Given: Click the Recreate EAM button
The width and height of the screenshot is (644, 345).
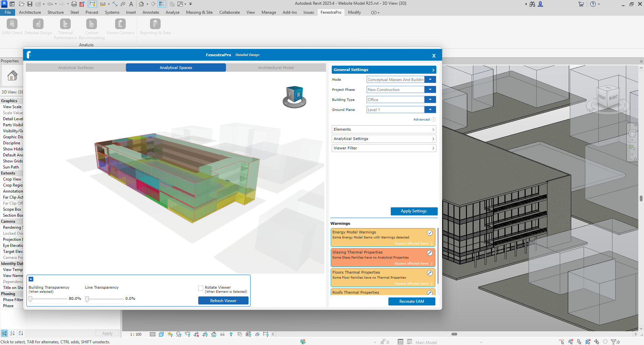Looking at the screenshot, I should [412, 301].
